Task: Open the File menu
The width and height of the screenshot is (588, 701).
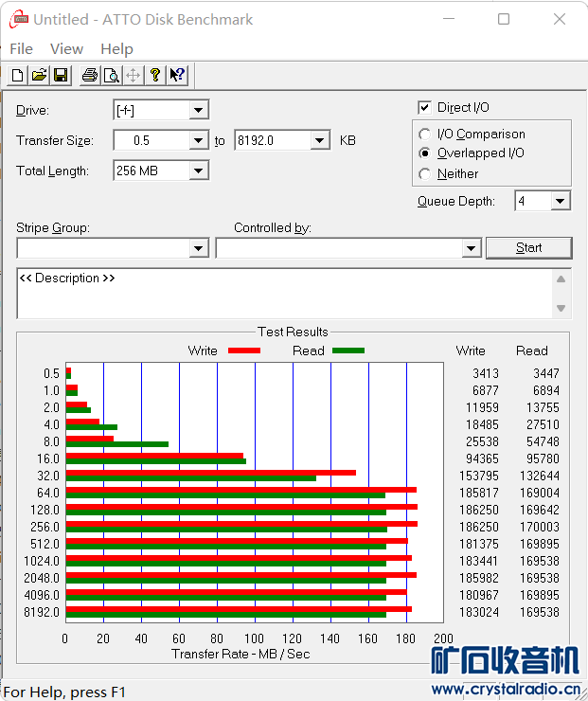Action: coord(21,49)
